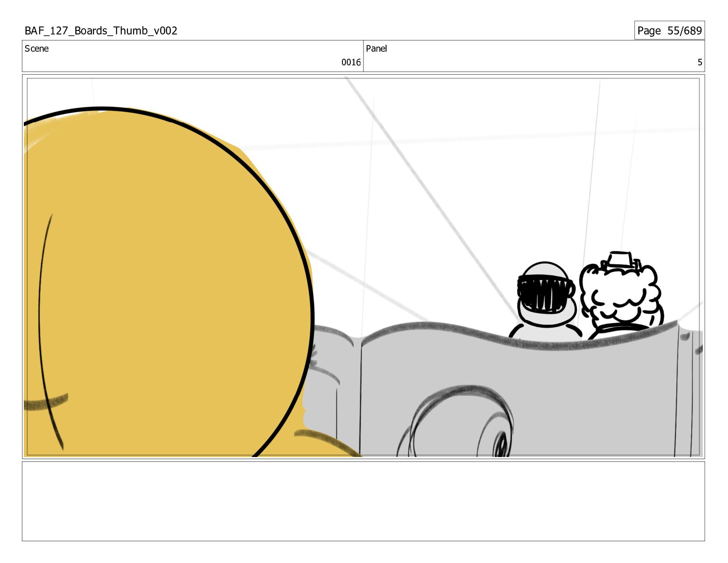The width and height of the screenshot is (728, 563).
Task: Click the file name BAF_127_Boards_Thumb_v002
Action: point(101,31)
